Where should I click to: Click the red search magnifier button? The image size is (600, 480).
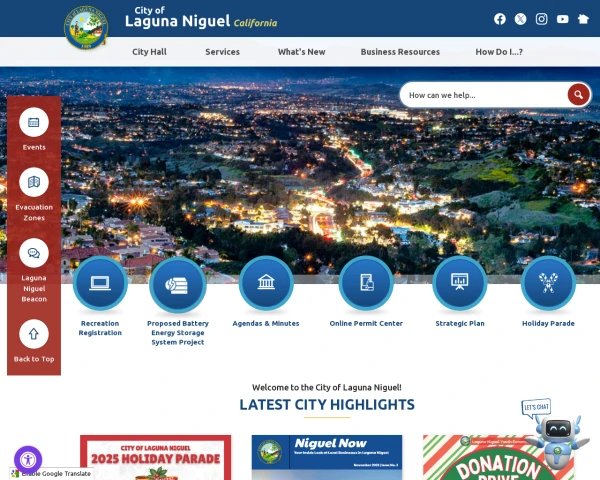pyautogui.click(x=578, y=95)
